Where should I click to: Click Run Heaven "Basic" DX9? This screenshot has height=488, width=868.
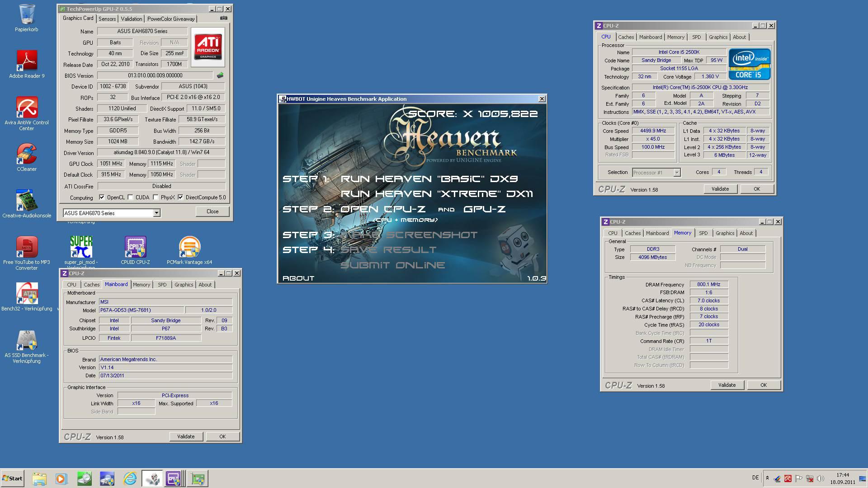(429, 179)
